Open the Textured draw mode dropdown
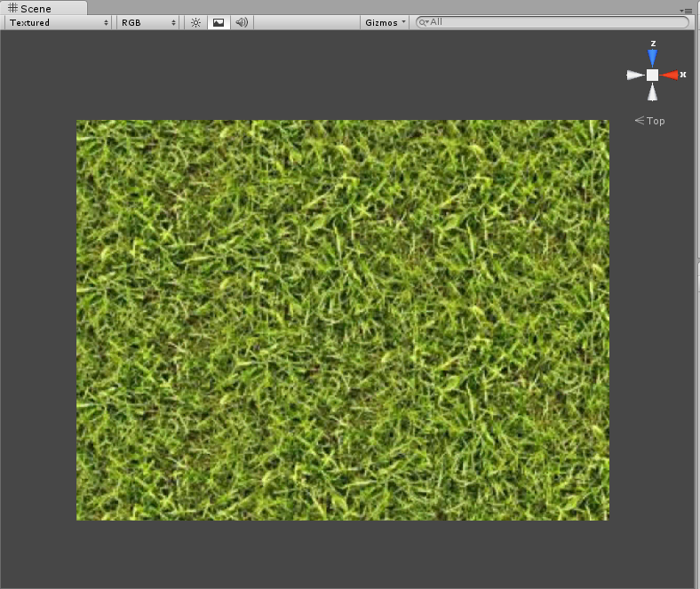Viewport: 700px width, 589px height. [59, 22]
